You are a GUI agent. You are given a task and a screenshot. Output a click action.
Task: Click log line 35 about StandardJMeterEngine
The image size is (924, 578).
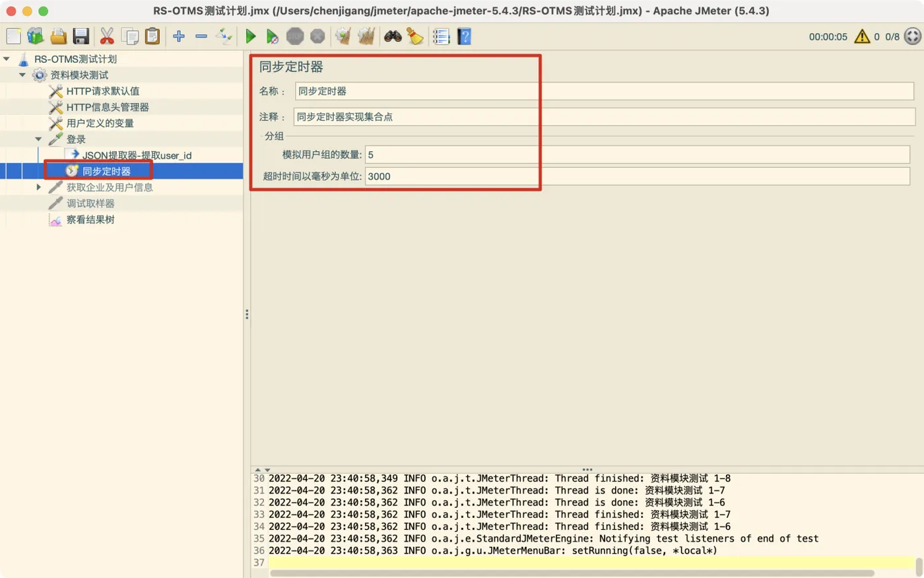point(543,539)
